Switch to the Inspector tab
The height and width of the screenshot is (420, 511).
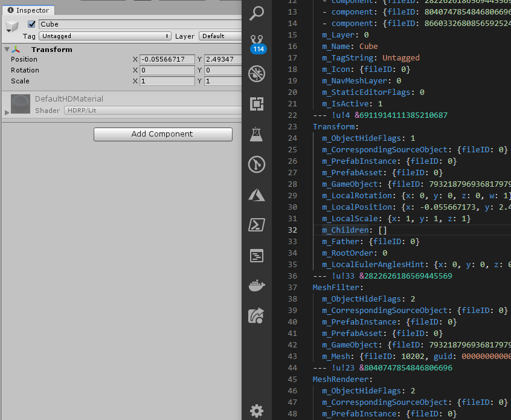(x=28, y=10)
